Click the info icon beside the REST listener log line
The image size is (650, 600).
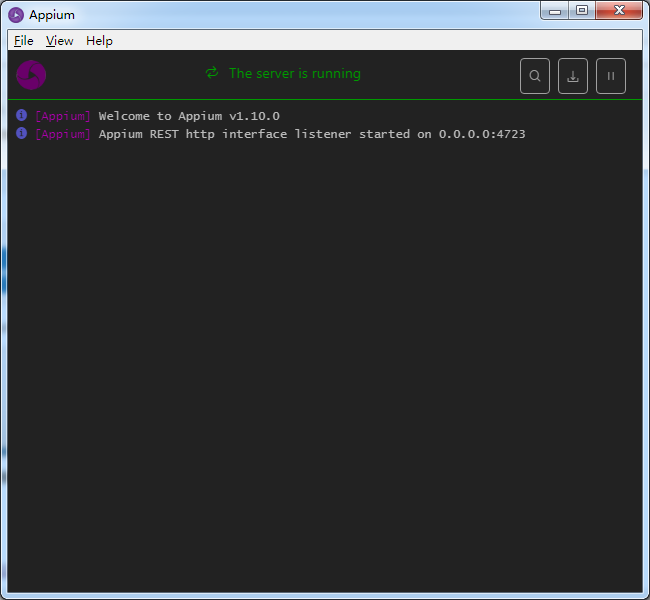tap(22, 133)
